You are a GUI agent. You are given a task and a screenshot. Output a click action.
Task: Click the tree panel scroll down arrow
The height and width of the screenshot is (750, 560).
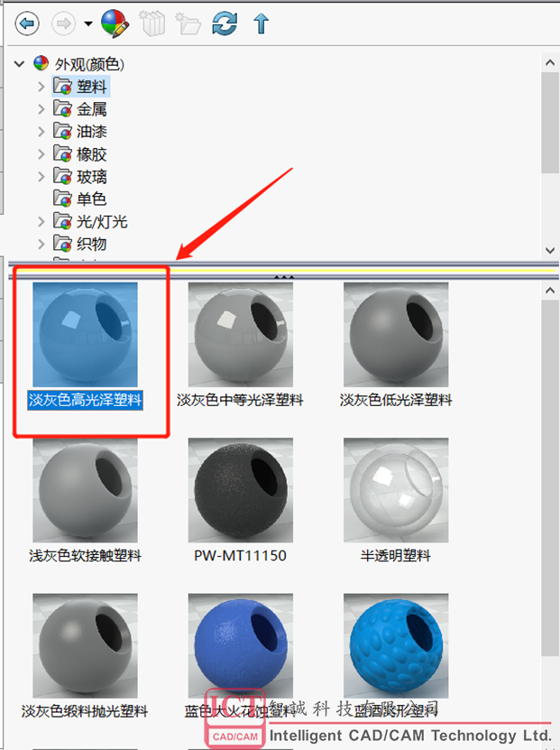(549, 250)
